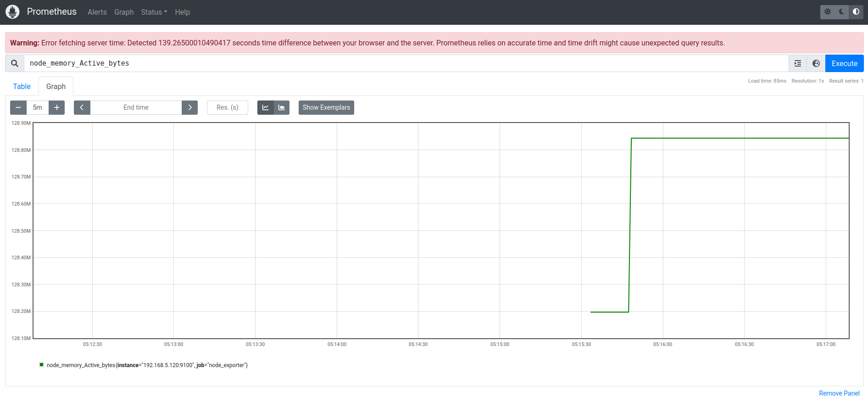Select browser-preferred theme half-circle icon
Image resolution: width=868 pixels, height=402 pixels.
tap(856, 12)
